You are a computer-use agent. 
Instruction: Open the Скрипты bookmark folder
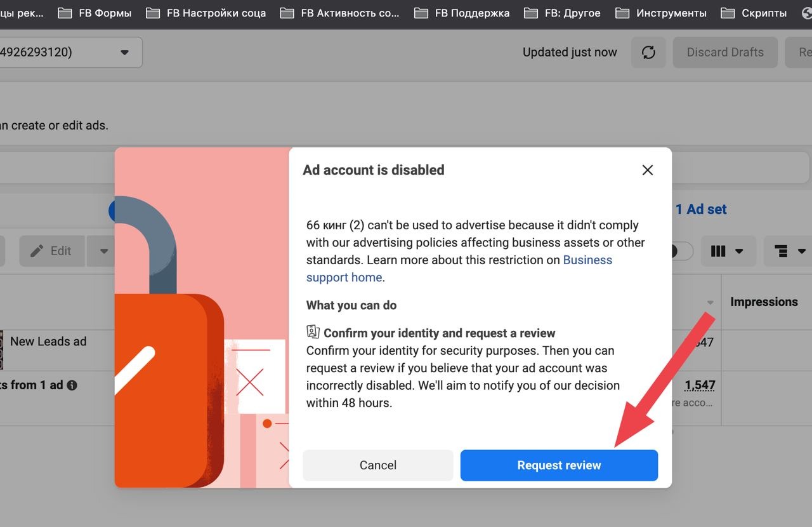pyautogui.click(x=755, y=13)
